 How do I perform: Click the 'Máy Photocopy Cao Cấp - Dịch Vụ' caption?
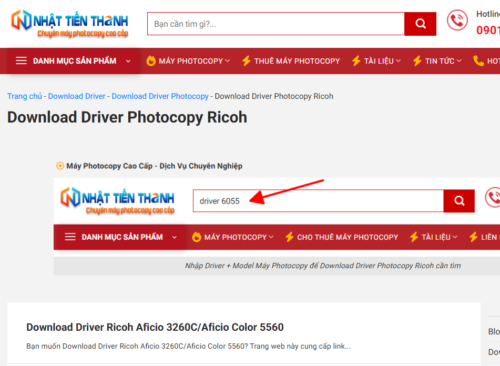coord(154,166)
